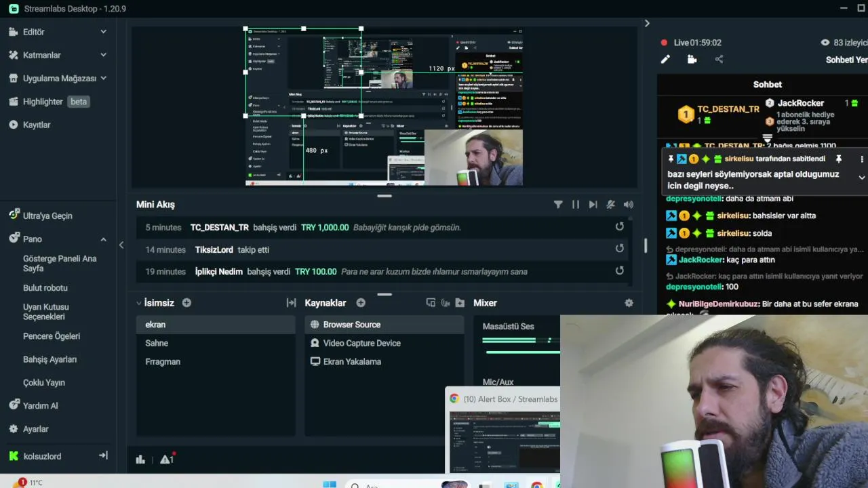Open Bahşiş Ayarları page

click(x=50, y=359)
